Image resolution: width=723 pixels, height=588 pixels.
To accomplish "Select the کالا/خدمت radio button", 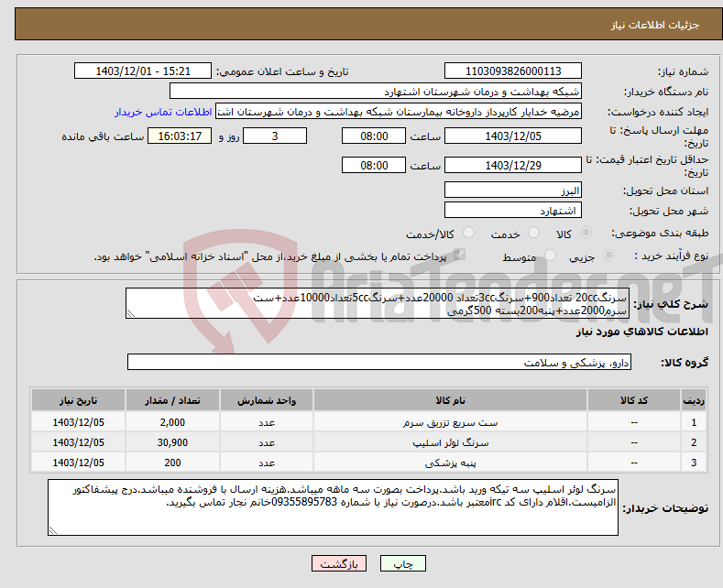I will pyautogui.click(x=468, y=233).
